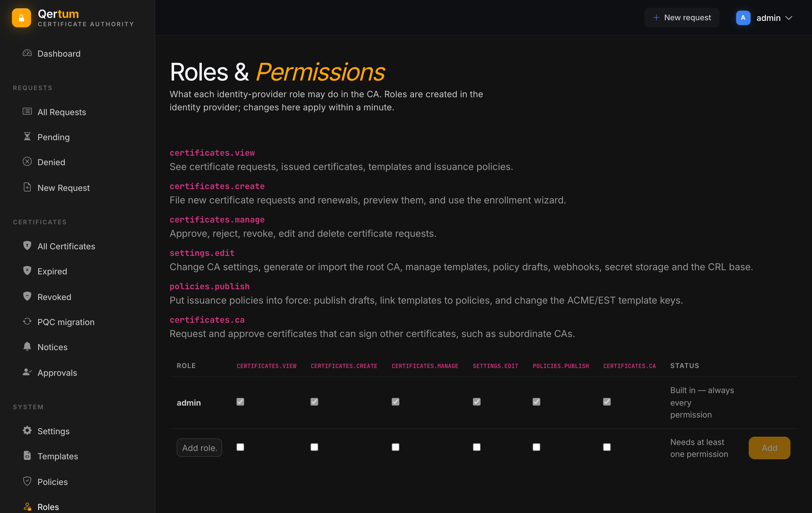Click the Templates file-code icon

point(27,456)
